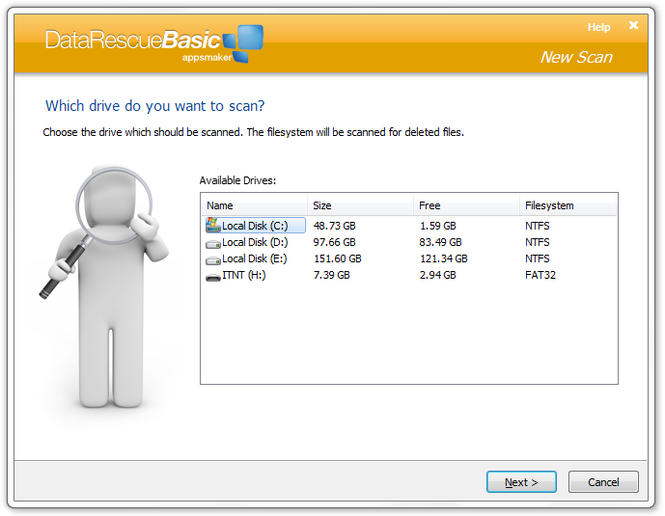Click the DataRescue Basic logo icon
Screen dimensions: 665x516
243,44
